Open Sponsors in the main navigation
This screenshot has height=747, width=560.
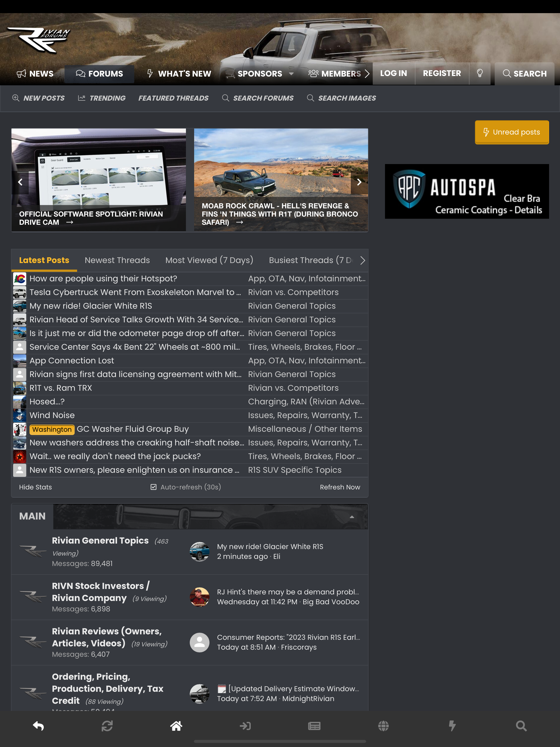(x=254, y=74)
